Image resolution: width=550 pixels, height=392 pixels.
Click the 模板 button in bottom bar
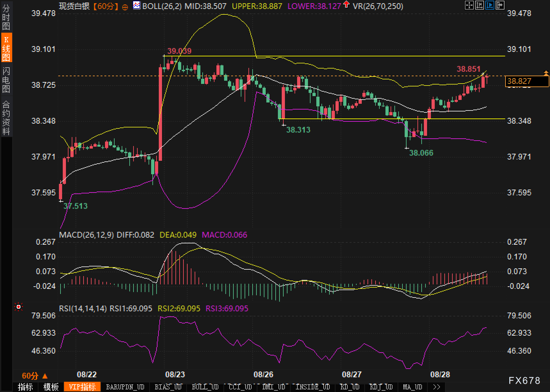click(51, 387)
